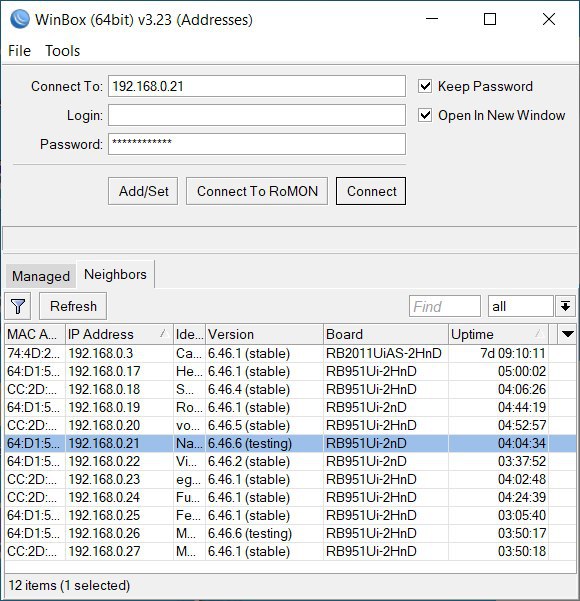
Task: Click the Connect button
Action: pyautogui.click(x=371, y=191)
